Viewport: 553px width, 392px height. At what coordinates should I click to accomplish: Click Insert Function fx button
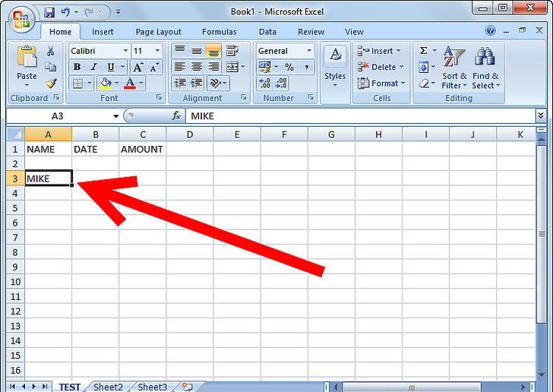click(176, 115)
